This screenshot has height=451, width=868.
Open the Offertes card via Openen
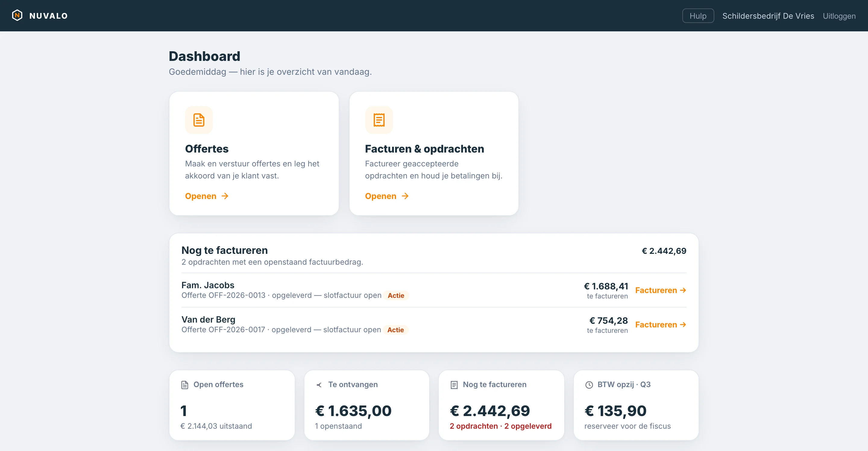pos(206,196)
